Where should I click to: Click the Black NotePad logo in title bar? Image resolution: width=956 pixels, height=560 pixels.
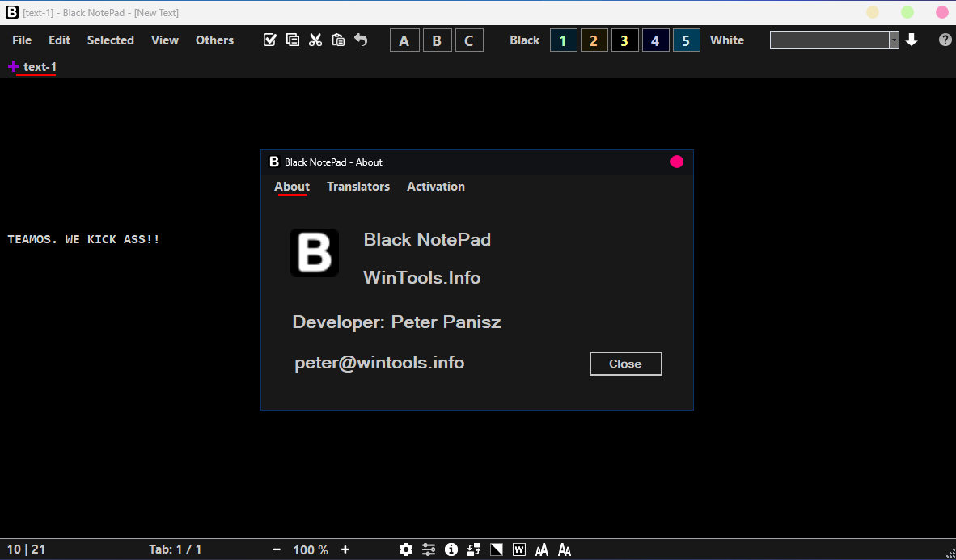click(x=11, y=12)
